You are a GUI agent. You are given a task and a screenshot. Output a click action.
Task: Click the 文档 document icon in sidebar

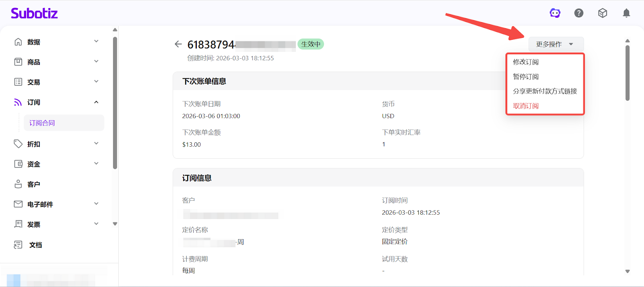click(18, 245)
